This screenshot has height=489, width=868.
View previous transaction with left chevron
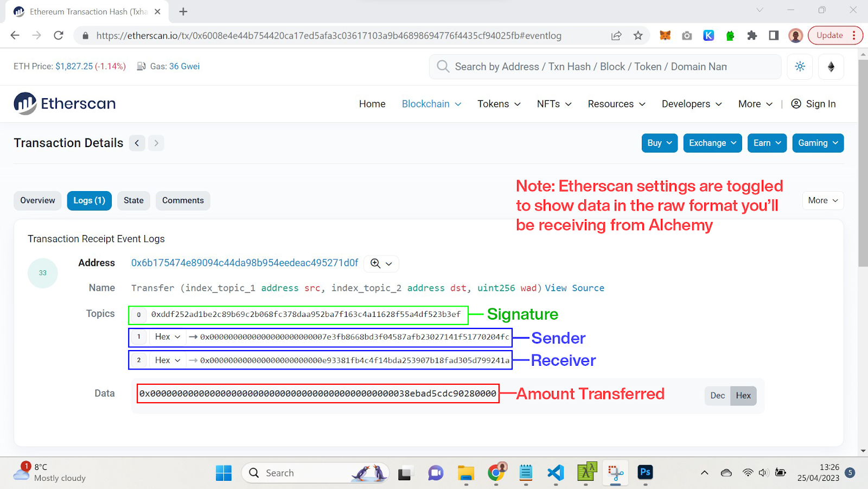[137, 143]
